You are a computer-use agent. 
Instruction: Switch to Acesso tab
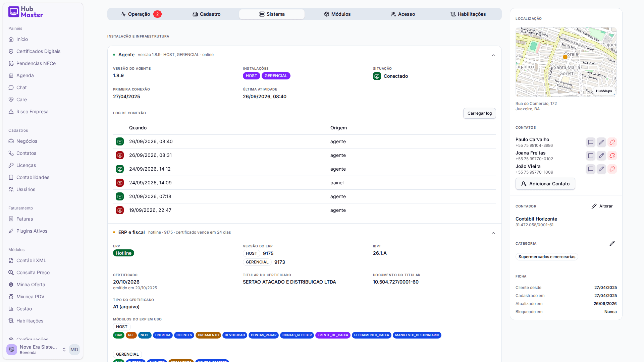[x=402, y=14]
